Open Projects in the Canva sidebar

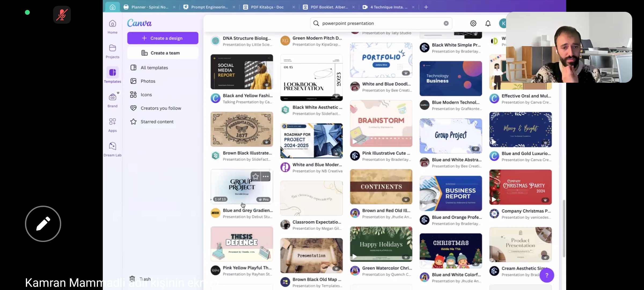[112, 51]
